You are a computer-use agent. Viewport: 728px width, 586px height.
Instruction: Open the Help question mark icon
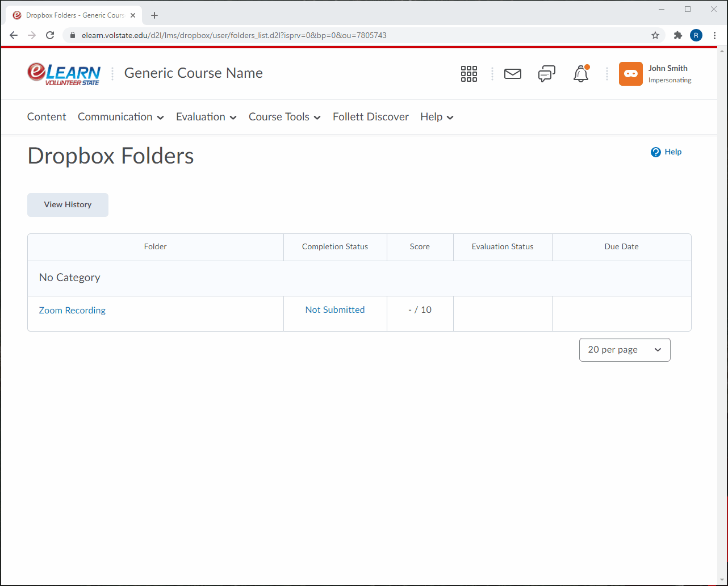[655, 152]
